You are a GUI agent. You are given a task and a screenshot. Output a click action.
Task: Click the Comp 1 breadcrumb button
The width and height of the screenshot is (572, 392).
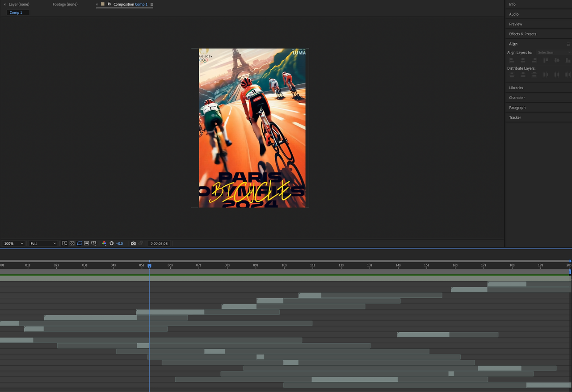[x=18, y=13]
